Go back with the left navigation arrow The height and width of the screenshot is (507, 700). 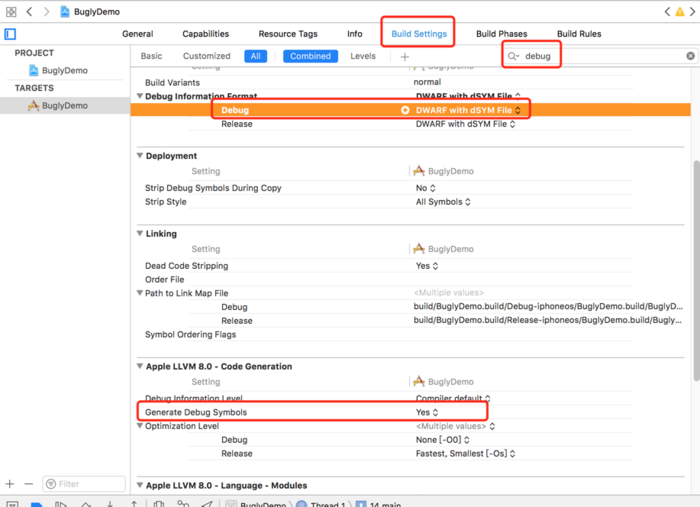29,12
